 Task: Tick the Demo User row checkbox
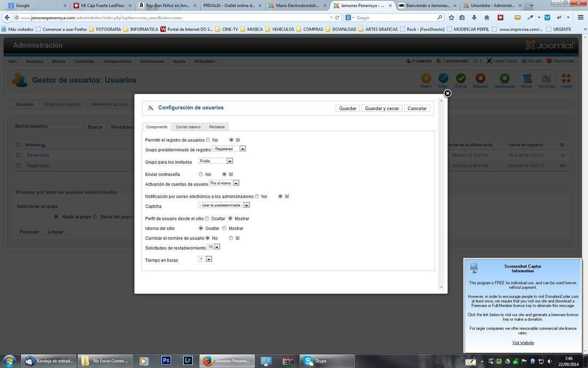[x=18, y=155]
